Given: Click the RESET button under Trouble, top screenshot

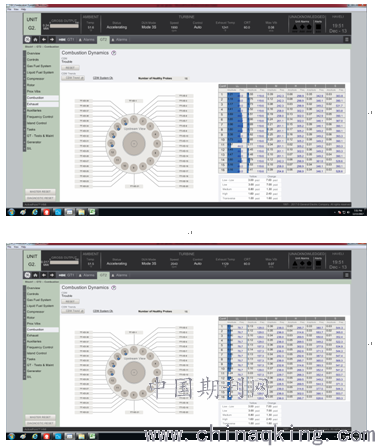Looking at the screenshot, I should (x=70, y=68).
